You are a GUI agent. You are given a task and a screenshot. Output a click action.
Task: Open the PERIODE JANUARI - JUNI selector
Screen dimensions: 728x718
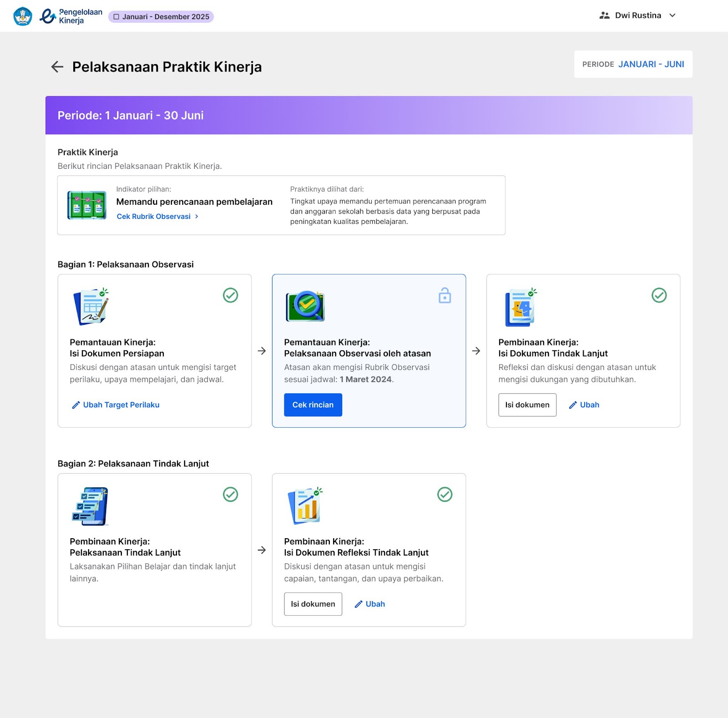(x=633, y=64)
